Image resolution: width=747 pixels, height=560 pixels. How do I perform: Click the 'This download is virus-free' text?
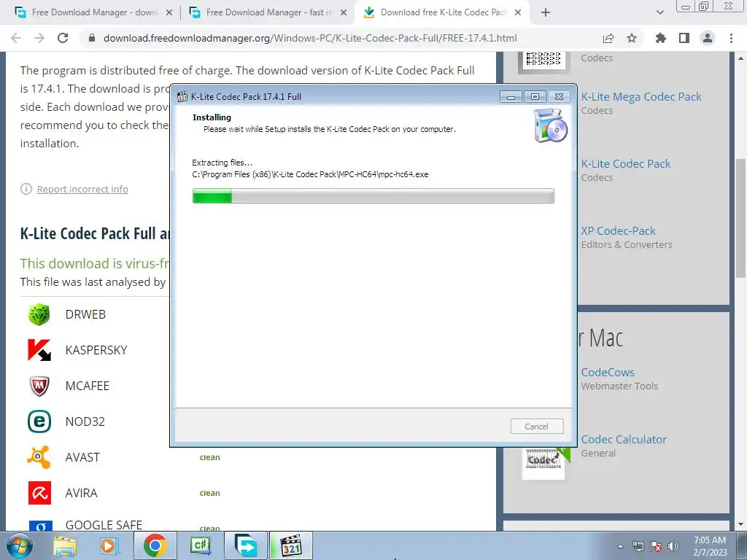coord(95,263)
